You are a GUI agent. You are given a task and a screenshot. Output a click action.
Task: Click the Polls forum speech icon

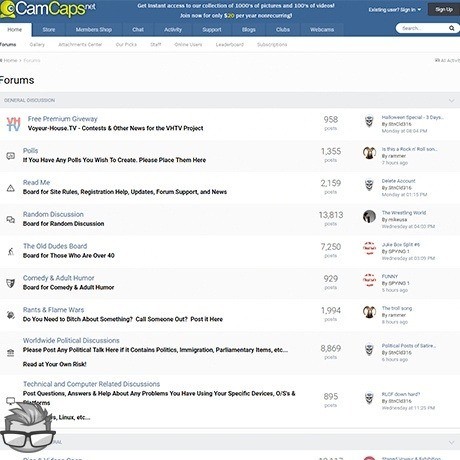[x=11, y=156]
